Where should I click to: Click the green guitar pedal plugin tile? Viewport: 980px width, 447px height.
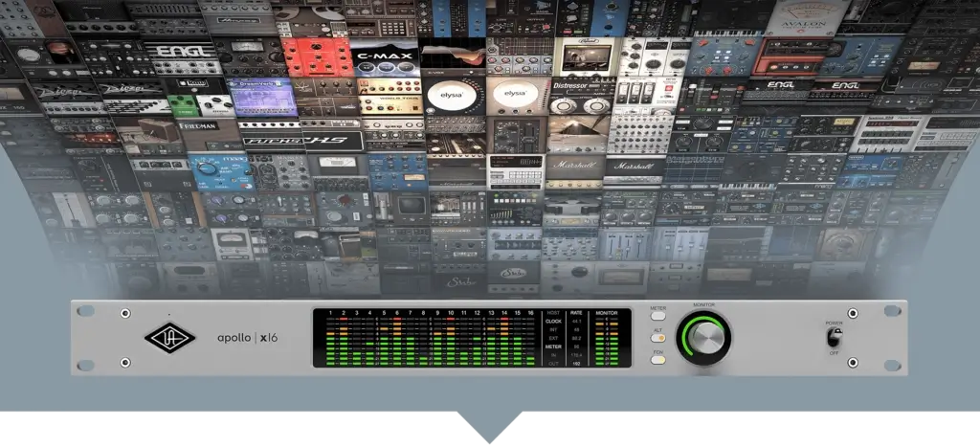click(184, 105)
